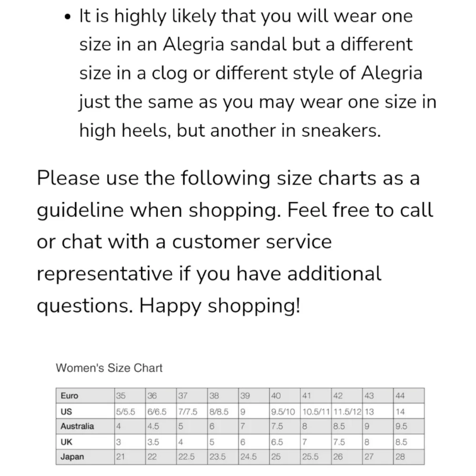Click the 'Happy shopping!' text
Viewport: 476px width, 476px height.
220,306
